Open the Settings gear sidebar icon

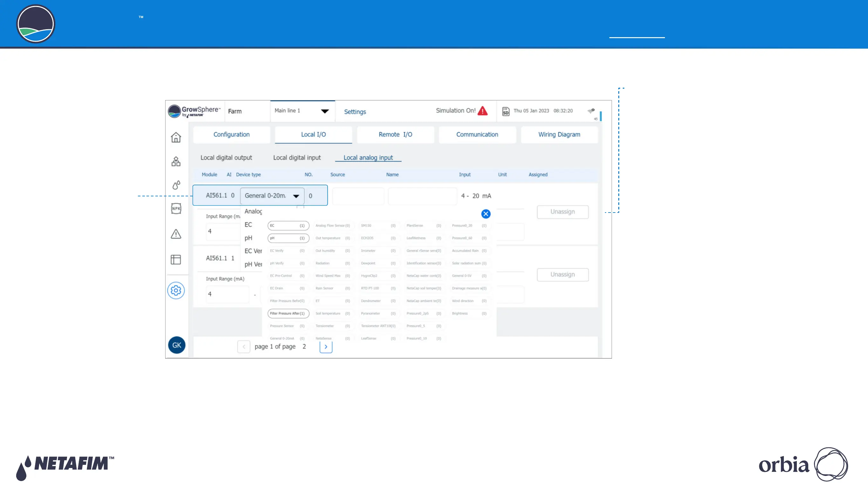(176, 290)
